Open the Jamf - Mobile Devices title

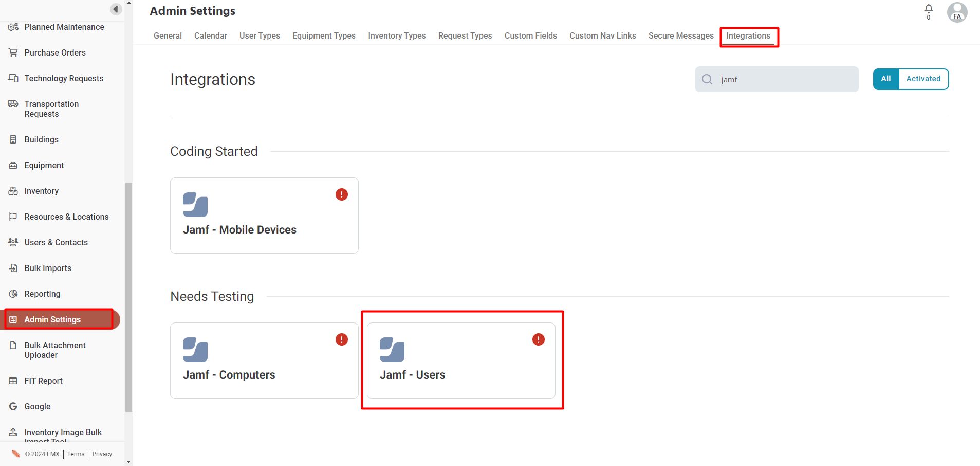pos(239,229)
